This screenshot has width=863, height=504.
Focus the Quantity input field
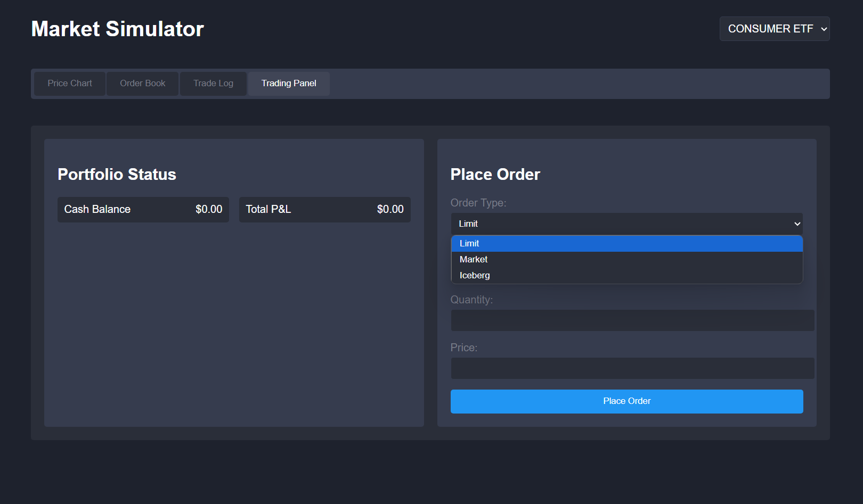[632, 320]
